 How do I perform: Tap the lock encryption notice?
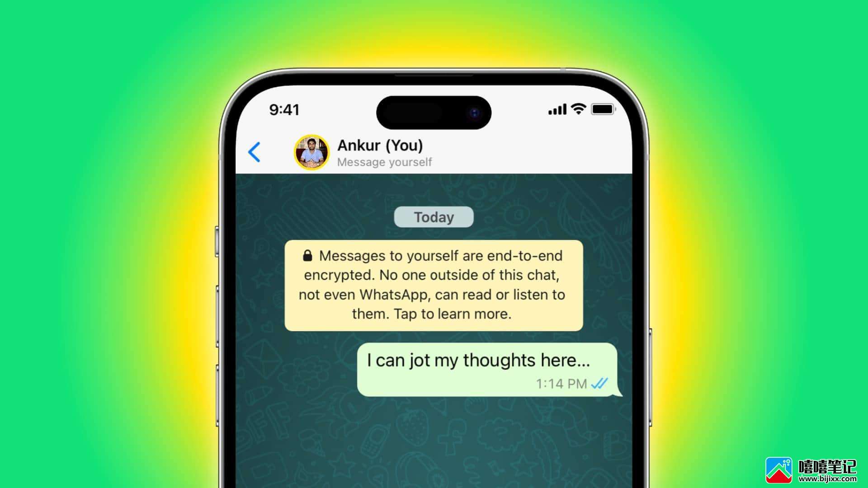click(x=434, y=285)
